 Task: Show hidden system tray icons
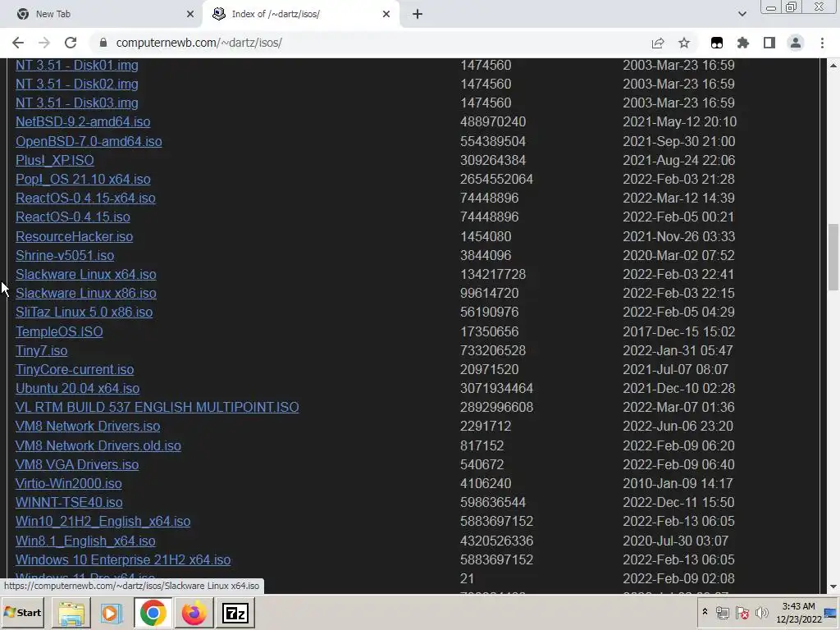(705, 612)
